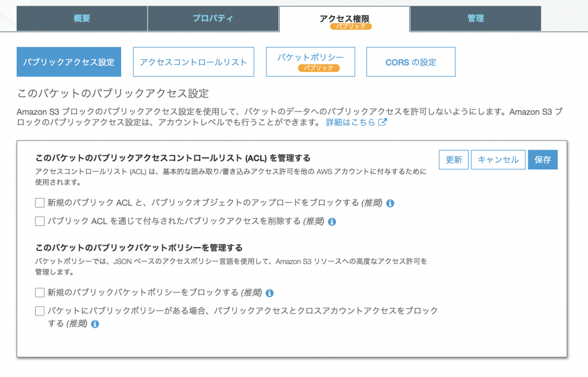The height and width of the screenshot is (377, 588).
Task: Check パブリック ACL を通じて付与 removal option
Action: click(x=40, y=221)
